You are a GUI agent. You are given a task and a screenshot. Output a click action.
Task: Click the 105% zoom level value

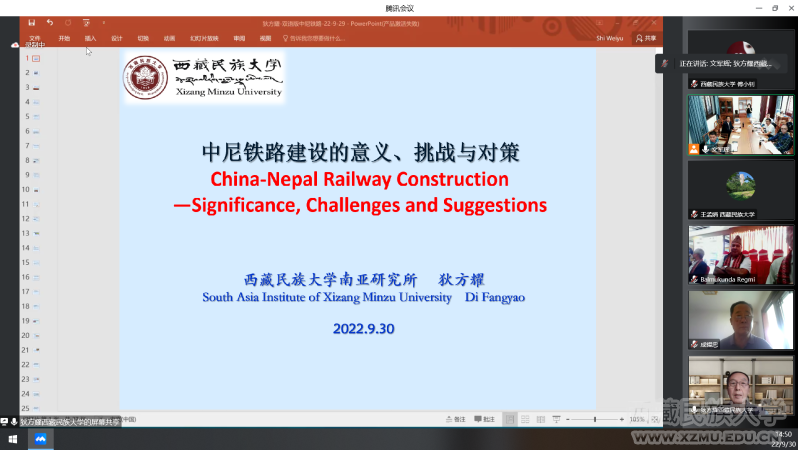[x=637, y=419]
